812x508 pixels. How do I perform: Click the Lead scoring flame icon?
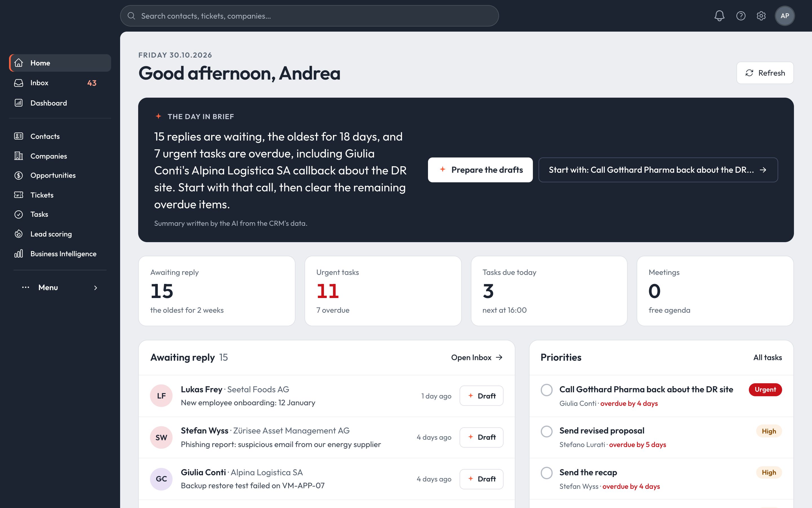click(x=19, y=234)
